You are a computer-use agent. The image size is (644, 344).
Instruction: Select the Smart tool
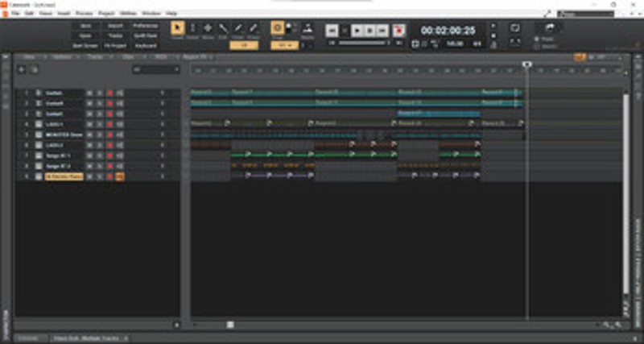click(177, 28)
